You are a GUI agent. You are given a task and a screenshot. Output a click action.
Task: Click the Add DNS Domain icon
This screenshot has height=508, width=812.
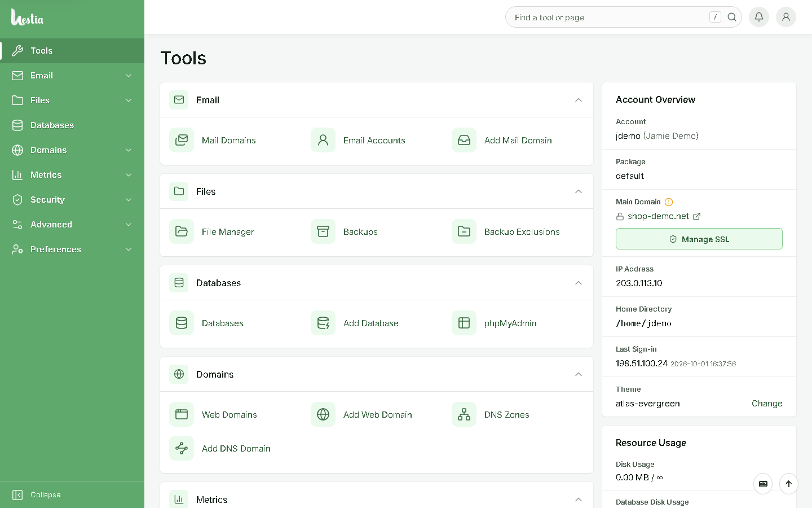point(182,448)
